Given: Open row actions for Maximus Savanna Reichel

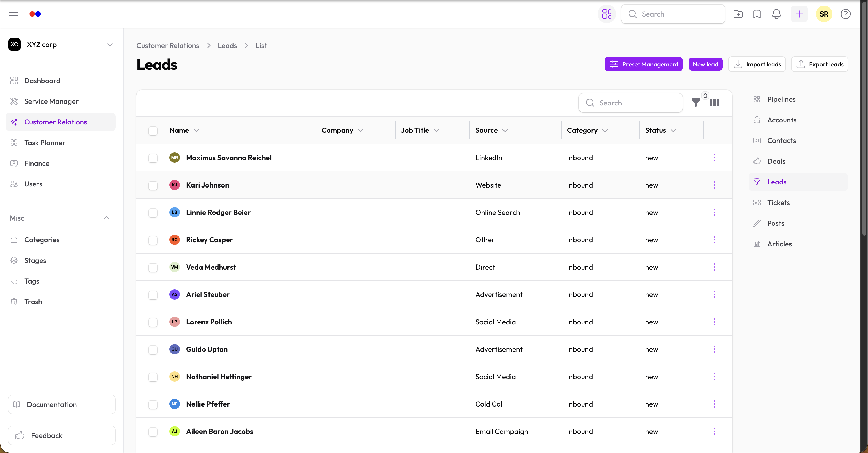Looking at the screenshot, I should [x=714, y=158].
